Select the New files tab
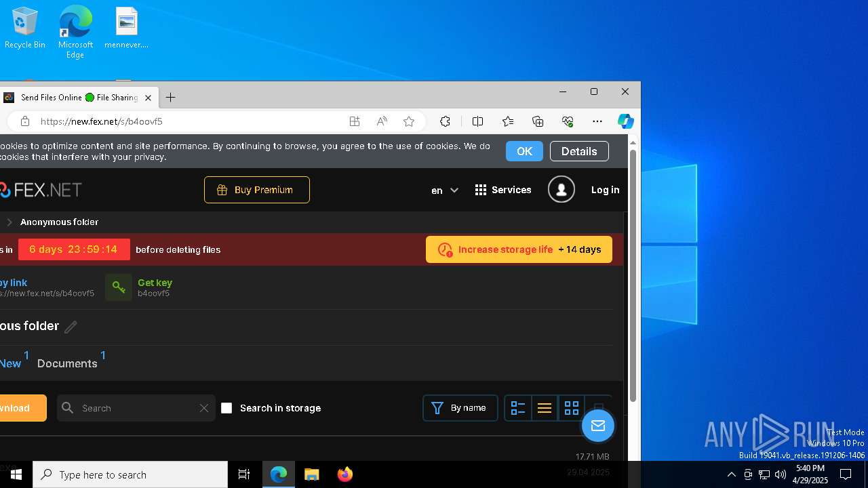This screenshot has height=488, width=868. point(10,363)
